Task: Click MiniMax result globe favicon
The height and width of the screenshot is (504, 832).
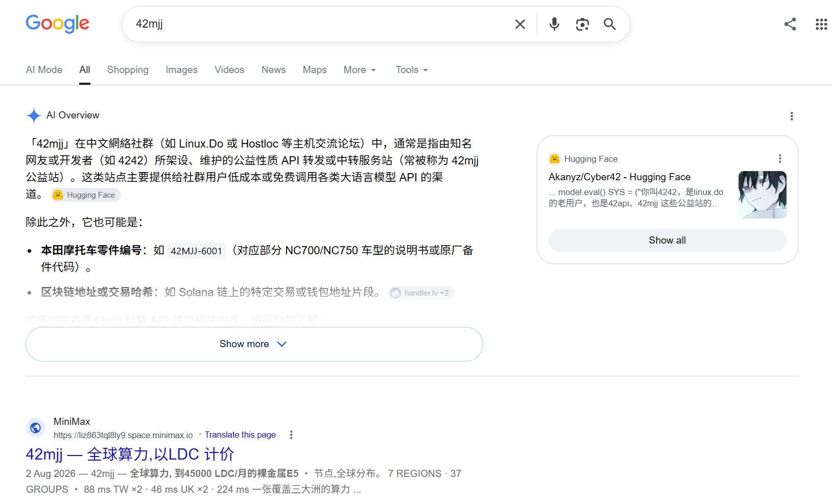Action: click(x=36, y=427)
